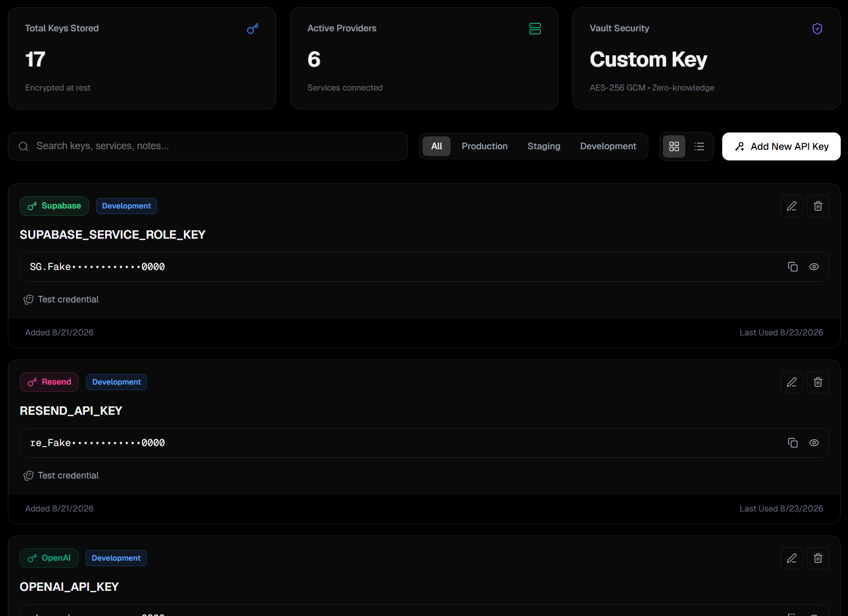Reveal the Supabase key value

pos(814,267)
